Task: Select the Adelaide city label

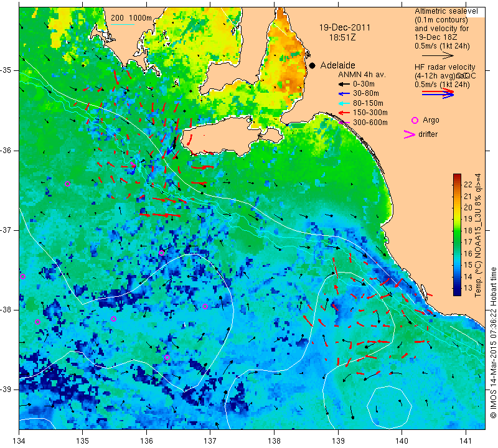Action: [x=337, y=65]
